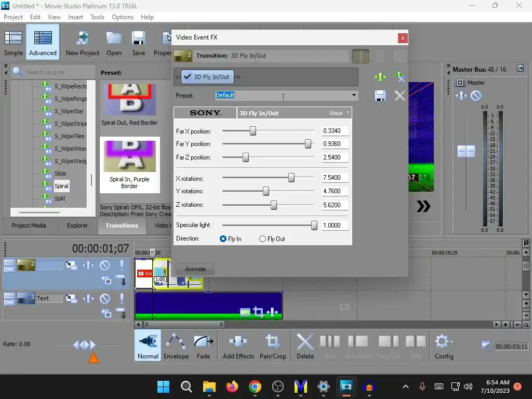The height and width of the screenshot is (399, 532).
Task: Open the Config gear menu
Action: (x=444, y=345)
